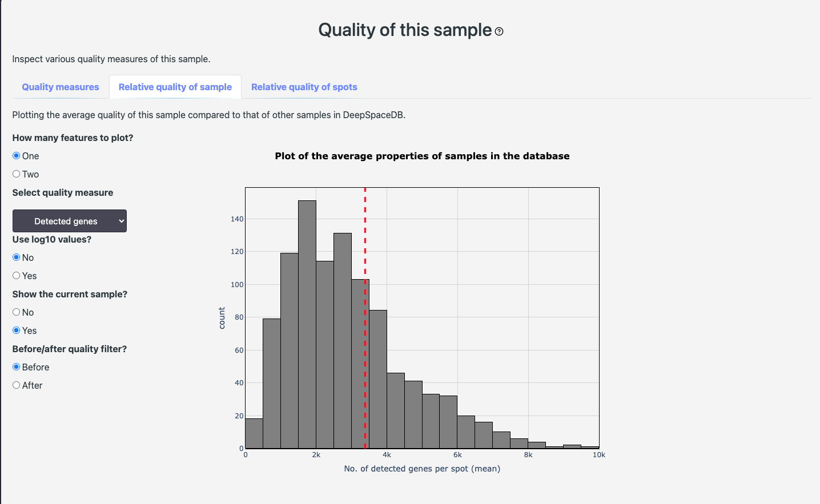Choose No for log10 values
The width and height of the screenshot is (820, 504).
17,257
